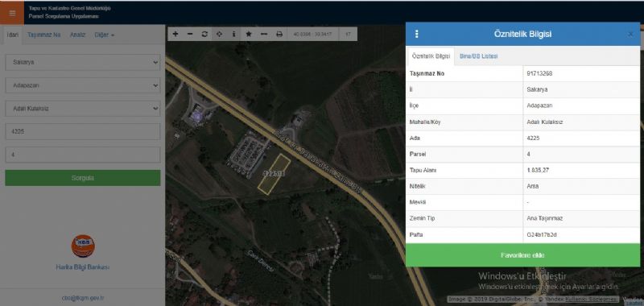Activate the info query tool

click(x=233, y=34)
